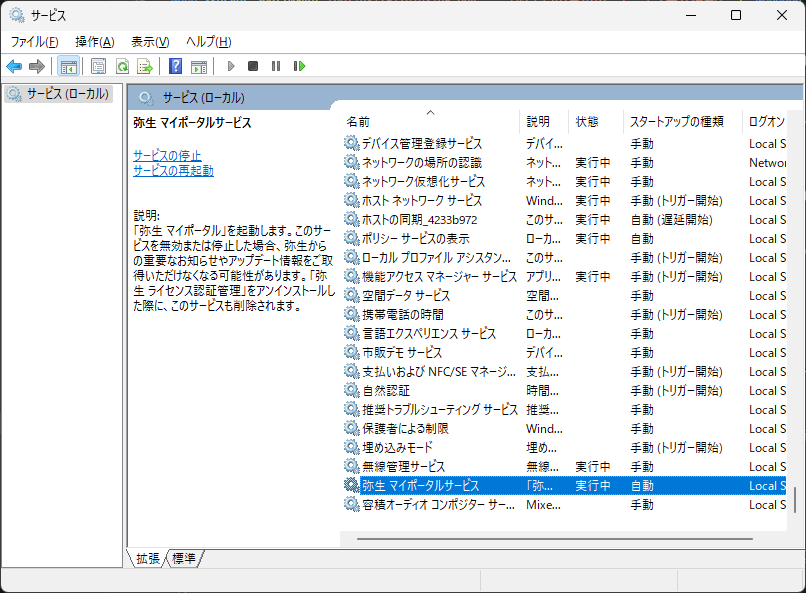Click the サービスの停止 link
The width and height of the screenshot is (806, 593).
167,155
